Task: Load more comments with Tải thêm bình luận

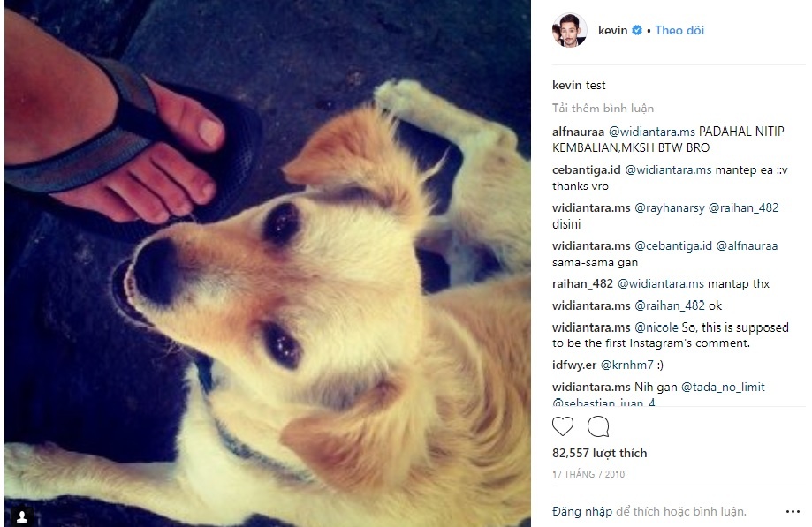Action: 603,108
